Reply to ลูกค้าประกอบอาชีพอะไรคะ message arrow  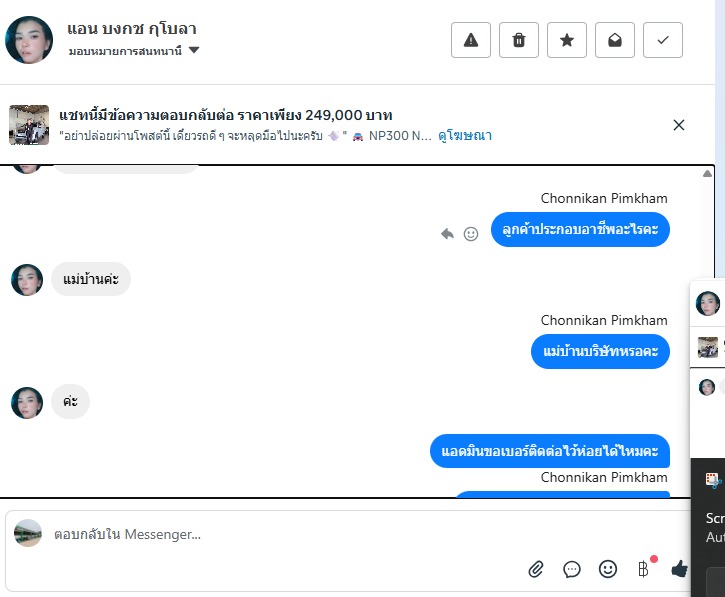pos(447,234)
